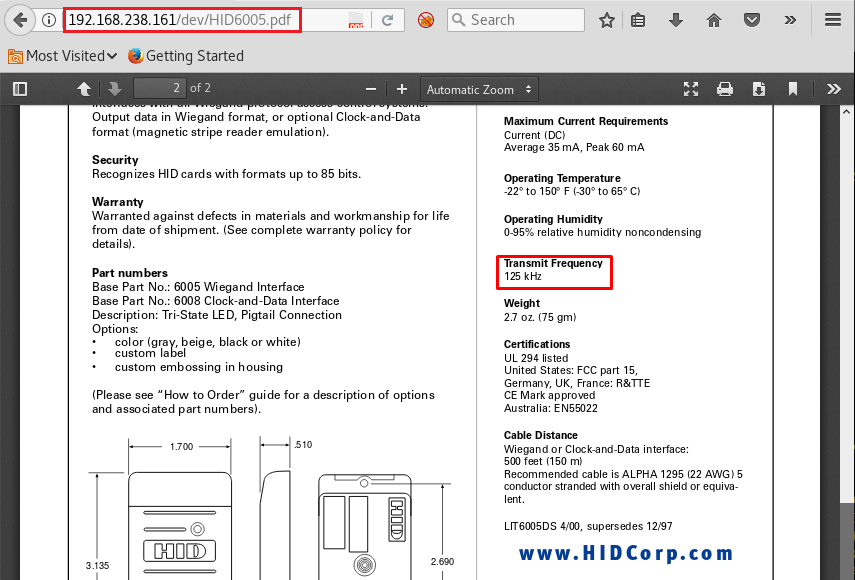This screenshot has width=855, height=580.
Task: Switch PDF to presentation mode
Action: click(691, 89)
